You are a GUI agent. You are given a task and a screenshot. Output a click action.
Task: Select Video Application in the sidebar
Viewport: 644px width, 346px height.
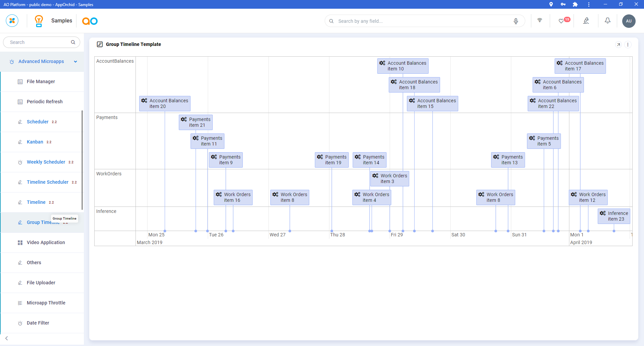46,242
